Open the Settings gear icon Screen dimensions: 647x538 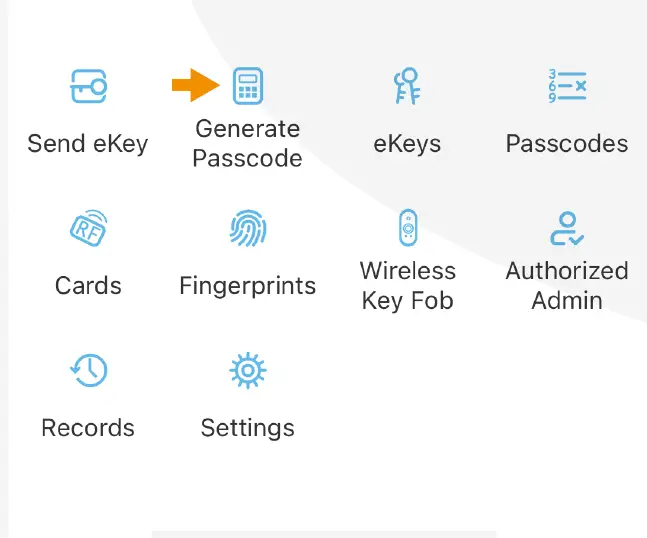(247, 371)
